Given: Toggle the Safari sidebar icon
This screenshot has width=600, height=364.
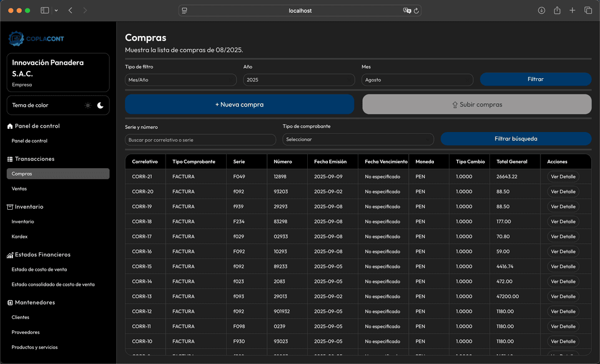Looking at the screenshot, I should (x=45, y=11).
